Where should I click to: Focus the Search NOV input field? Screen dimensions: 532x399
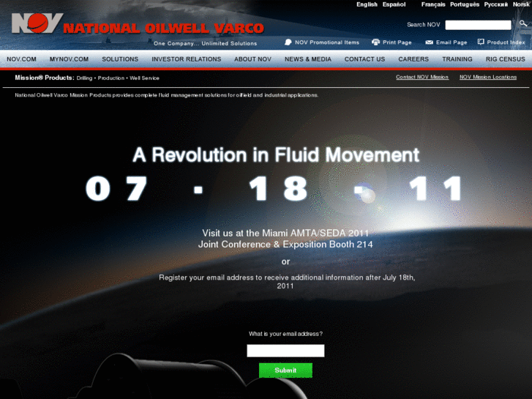478,25
